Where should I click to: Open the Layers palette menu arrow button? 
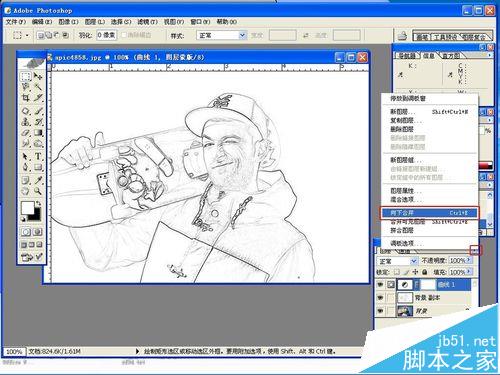475,251
